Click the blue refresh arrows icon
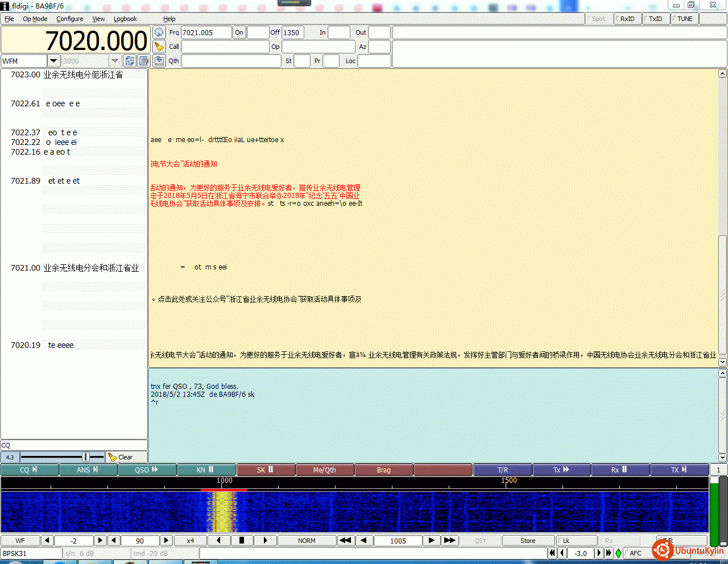The height and width of the screenshot is (564, 728). 130,61
